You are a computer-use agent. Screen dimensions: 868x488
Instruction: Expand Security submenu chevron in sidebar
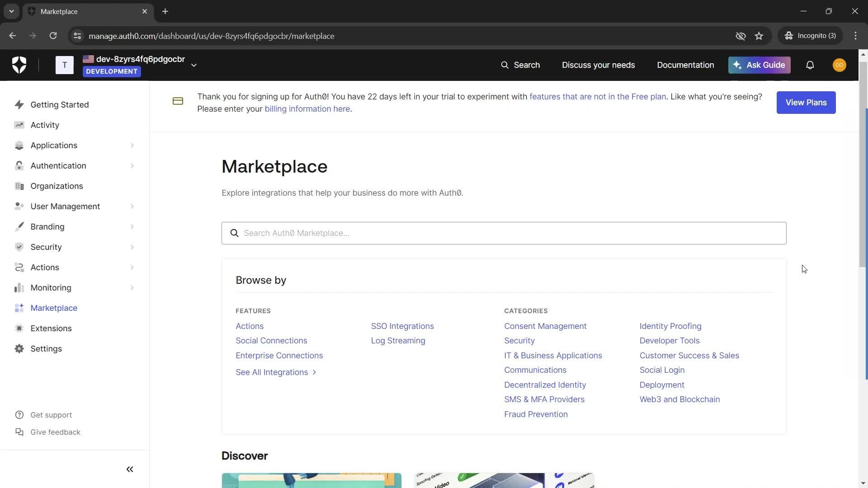point(132,247)
